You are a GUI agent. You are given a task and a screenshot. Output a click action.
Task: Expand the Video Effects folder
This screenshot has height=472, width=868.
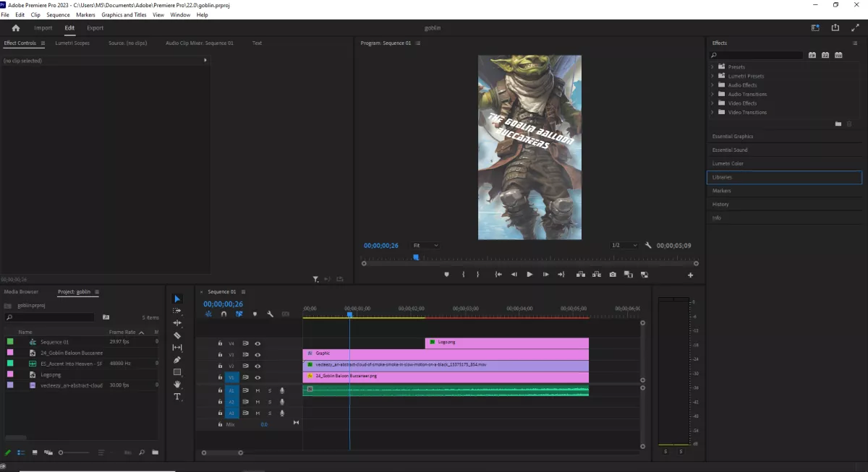(712, 103)
